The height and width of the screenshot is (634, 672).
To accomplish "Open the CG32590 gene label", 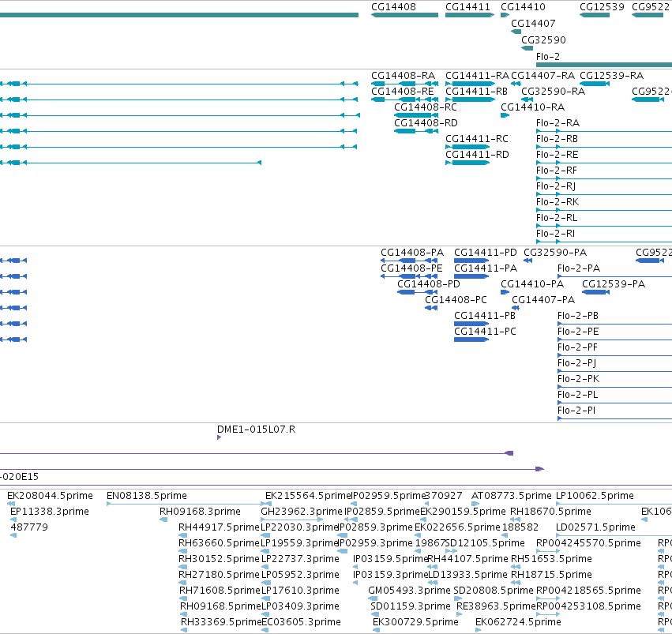I will pos(543,40).
